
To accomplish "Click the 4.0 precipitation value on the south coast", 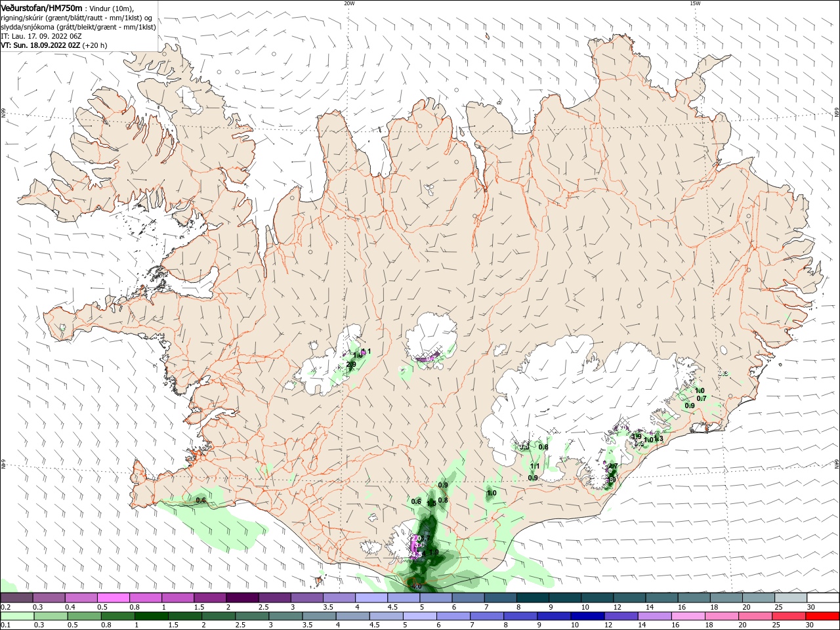I will coord(416,586).
